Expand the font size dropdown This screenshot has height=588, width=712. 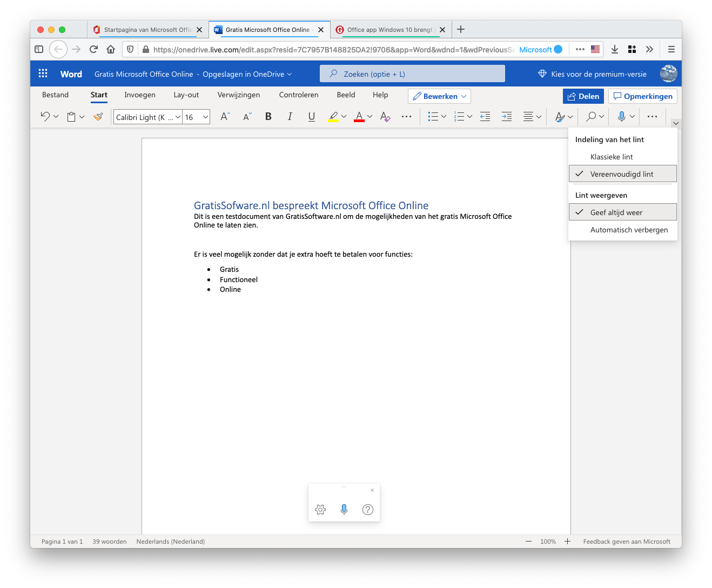pos(205,117)
